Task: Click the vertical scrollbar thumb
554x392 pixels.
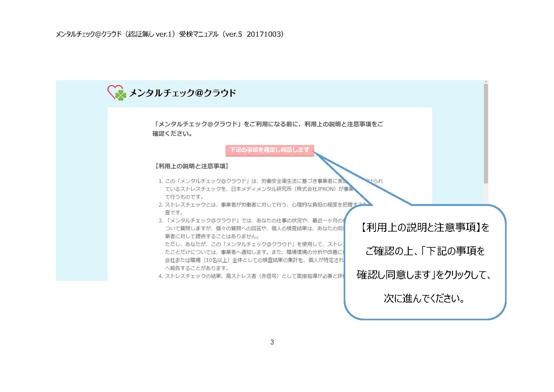Action: pos(486,134)
